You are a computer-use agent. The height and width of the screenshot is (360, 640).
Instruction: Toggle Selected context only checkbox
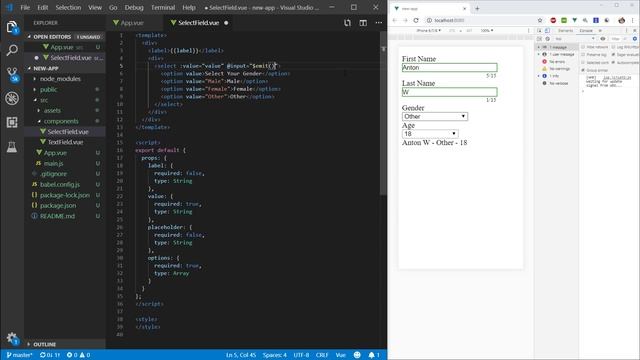583,62
